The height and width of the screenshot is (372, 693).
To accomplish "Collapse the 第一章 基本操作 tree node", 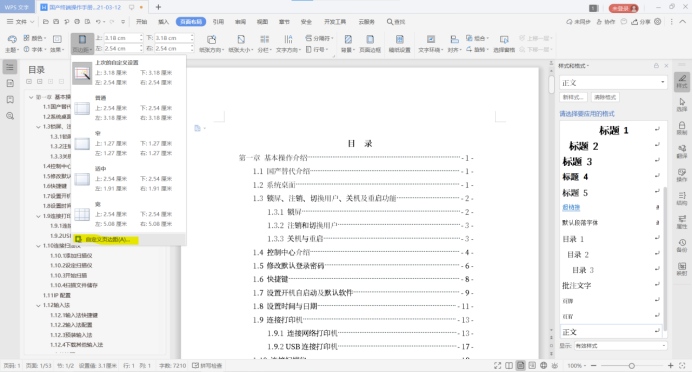I will (x=31, y=97).
